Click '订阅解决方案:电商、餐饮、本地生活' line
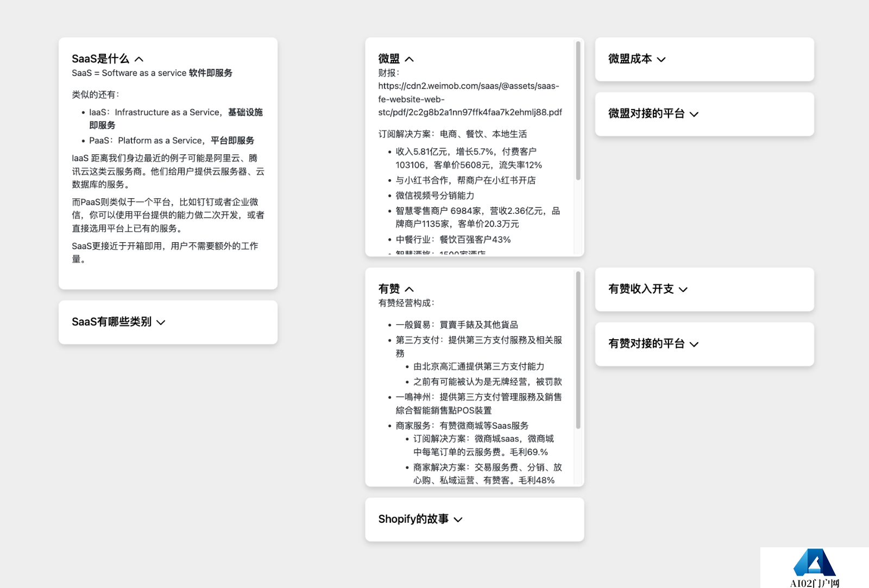The width and height of the screenshot is (869, 588). pos(452,134)
